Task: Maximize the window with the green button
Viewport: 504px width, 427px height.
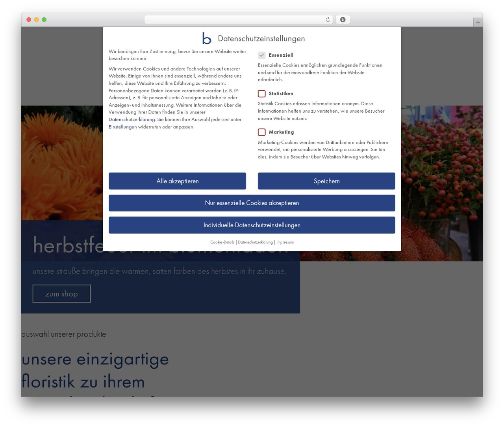Action: 44,20
